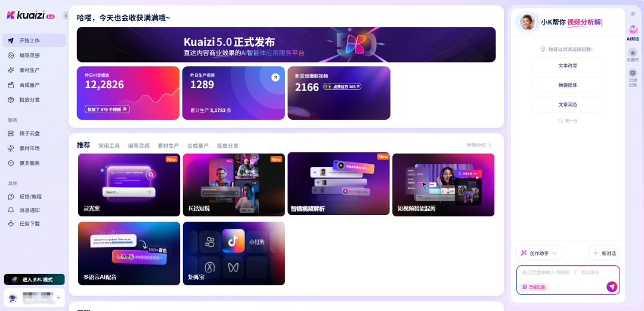Expand the 创作助手 dropdown
Image resolution: width=644 pixels, height=311 pixels.
pyautogui.click(x=539, y=253)
